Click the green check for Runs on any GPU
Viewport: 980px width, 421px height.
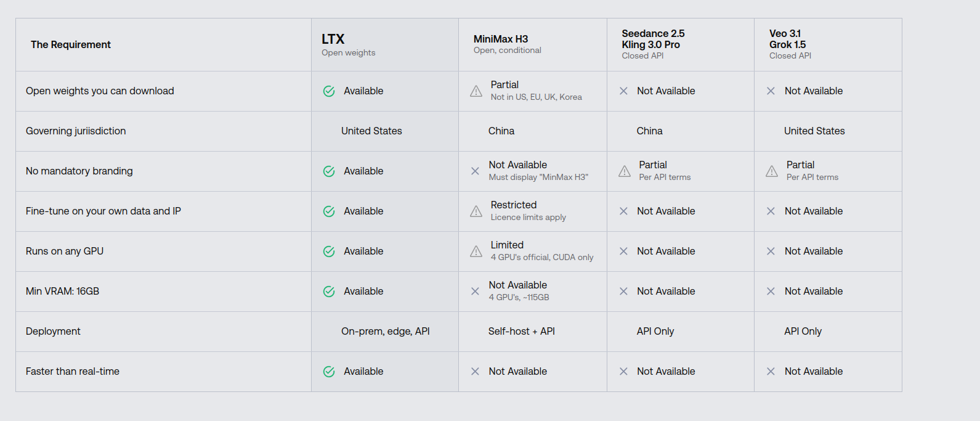(329, 251)
